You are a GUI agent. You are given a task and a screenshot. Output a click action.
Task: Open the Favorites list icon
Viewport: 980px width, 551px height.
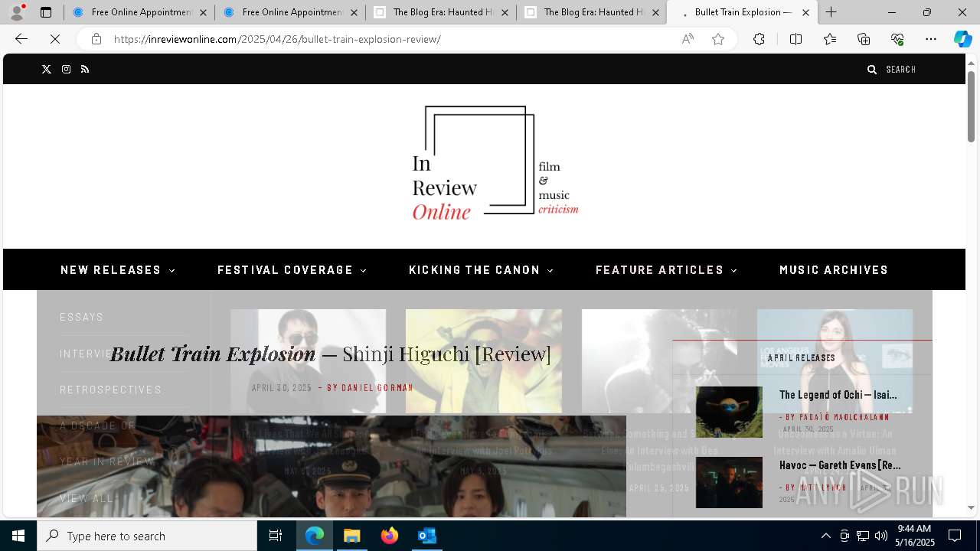point(830,39)
